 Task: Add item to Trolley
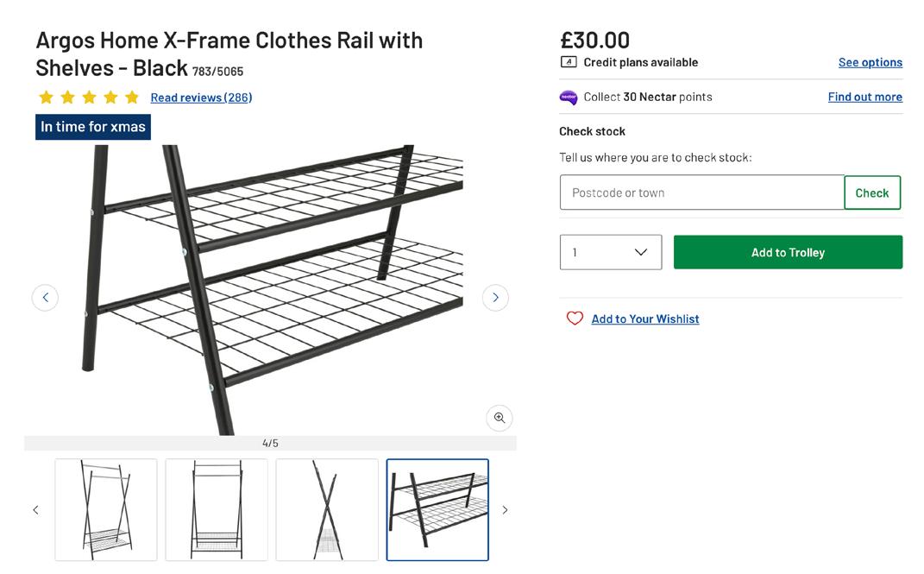(788, 252)
